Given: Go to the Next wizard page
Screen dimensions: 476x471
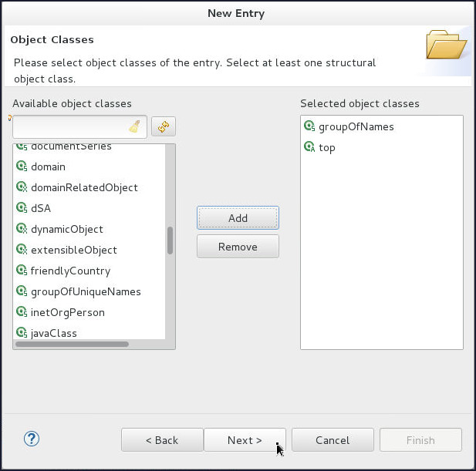Looking at the screenshot, I should coord(245,440).
